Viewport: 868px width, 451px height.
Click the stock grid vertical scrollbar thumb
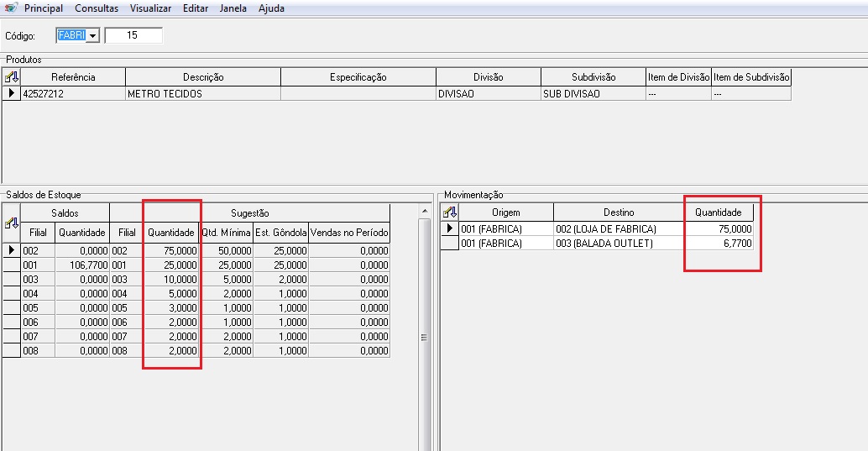425,337
